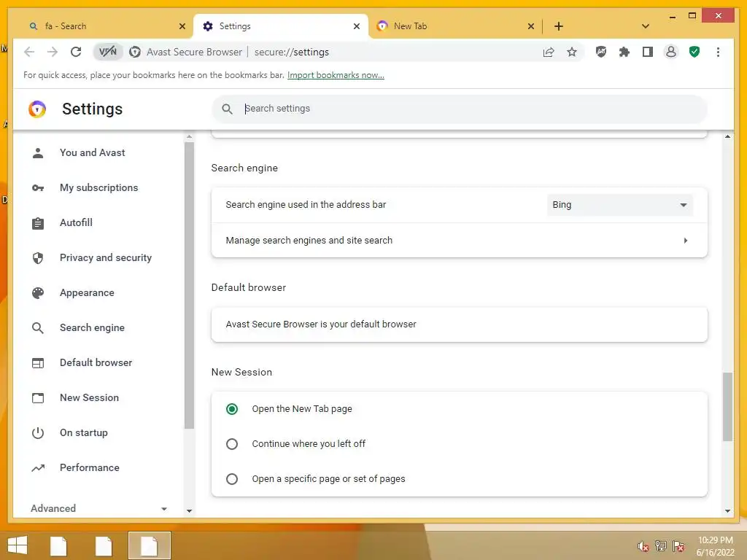Screen dimensions: 747x560
Task: Select Search engine in the sidebar
Action: 92,327
